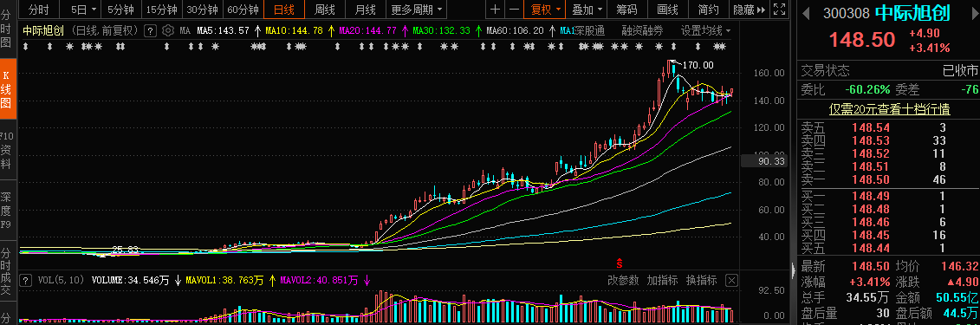Viewport: 980px width, 325px height.
Task: Close the VOL indicator panel
Action: pos(731,280)
